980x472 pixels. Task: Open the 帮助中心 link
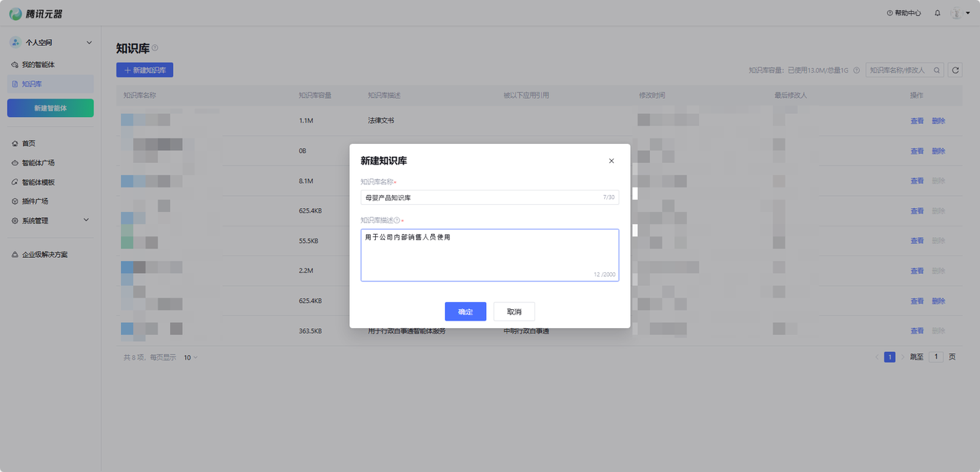tap(903, 13)
